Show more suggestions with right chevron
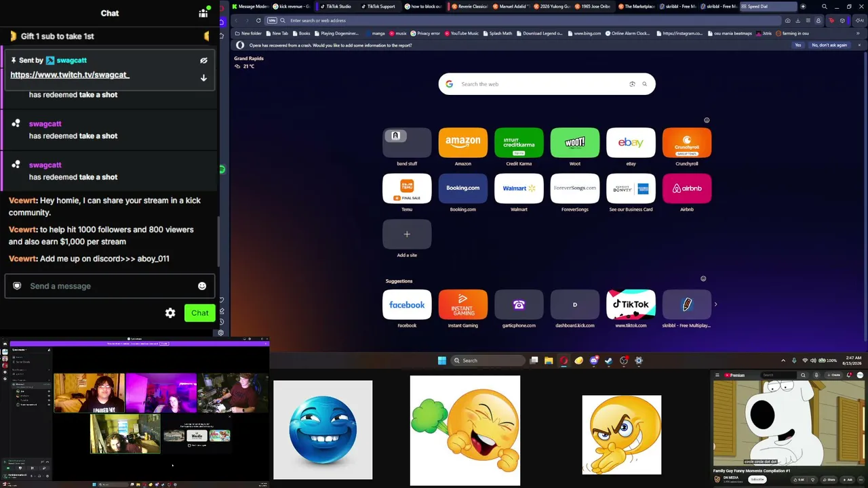 coord(715,304)
